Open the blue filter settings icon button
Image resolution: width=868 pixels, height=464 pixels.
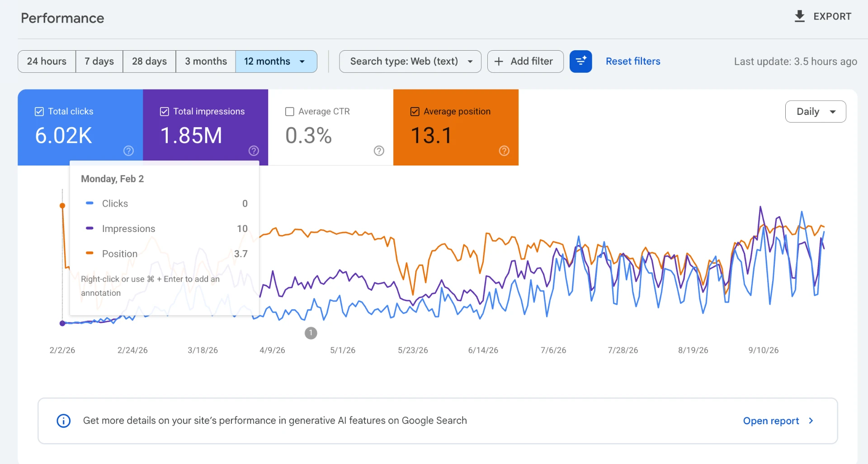coord(581,61)
